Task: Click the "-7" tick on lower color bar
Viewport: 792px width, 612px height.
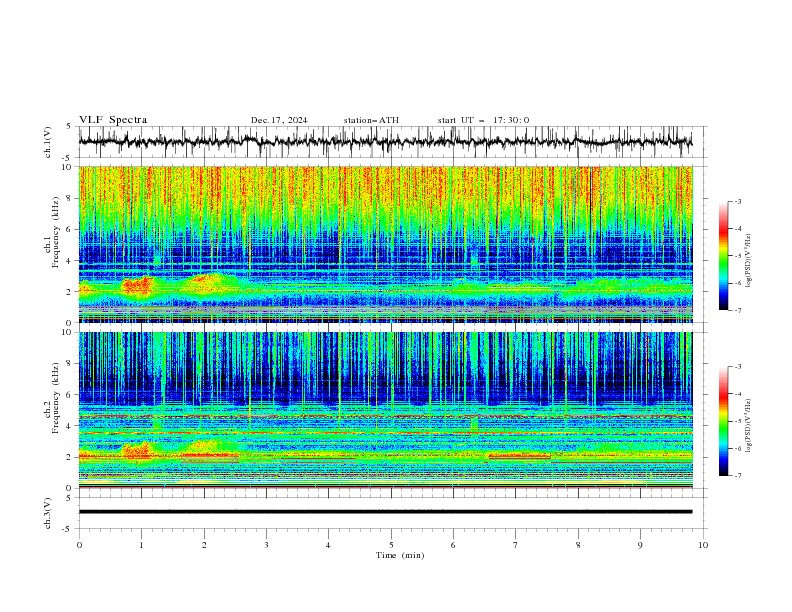Action: (738, 475)
